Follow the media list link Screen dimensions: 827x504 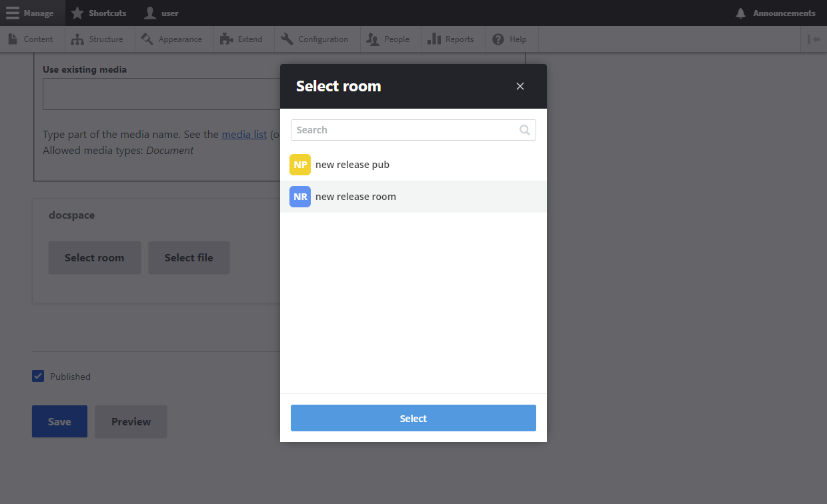pyautogui.click(x=244, y=134)
